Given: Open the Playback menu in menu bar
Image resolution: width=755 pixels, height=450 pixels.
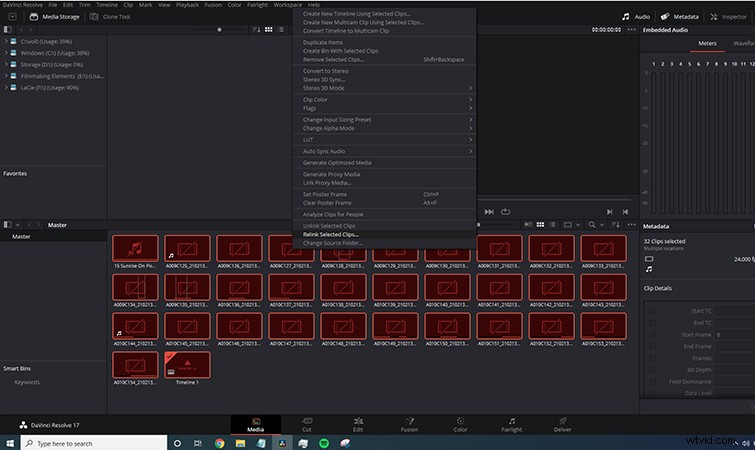Looking at the screenshot, I should tap(187, 5).
